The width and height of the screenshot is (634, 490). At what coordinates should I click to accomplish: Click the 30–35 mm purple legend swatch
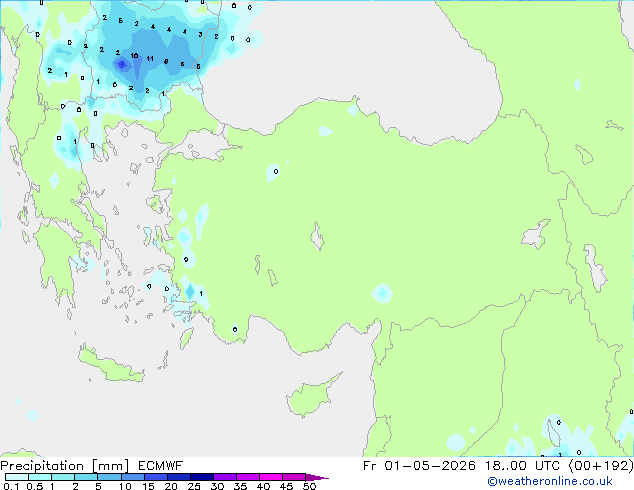pos(225,477)
